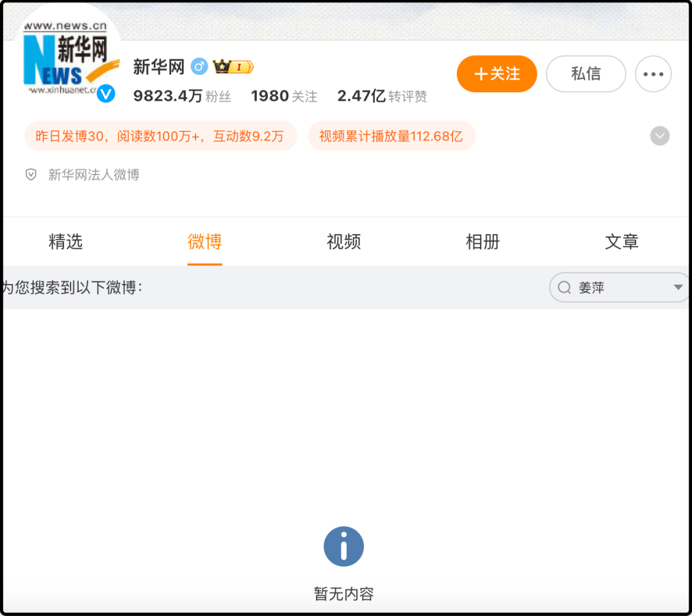The width and height of the screenshot is (692, 616).
Task: Click the shield icon beside 新华网法人微博
Action: point(31,175)
